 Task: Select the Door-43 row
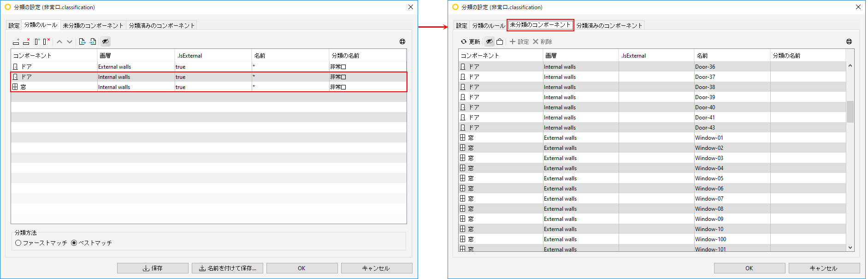pos(652,127)
